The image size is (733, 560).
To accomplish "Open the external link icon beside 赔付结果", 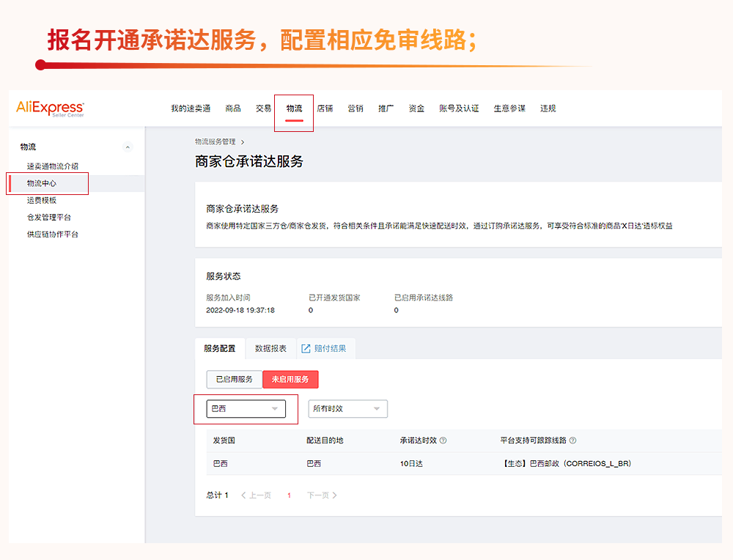I will (306, 349).
